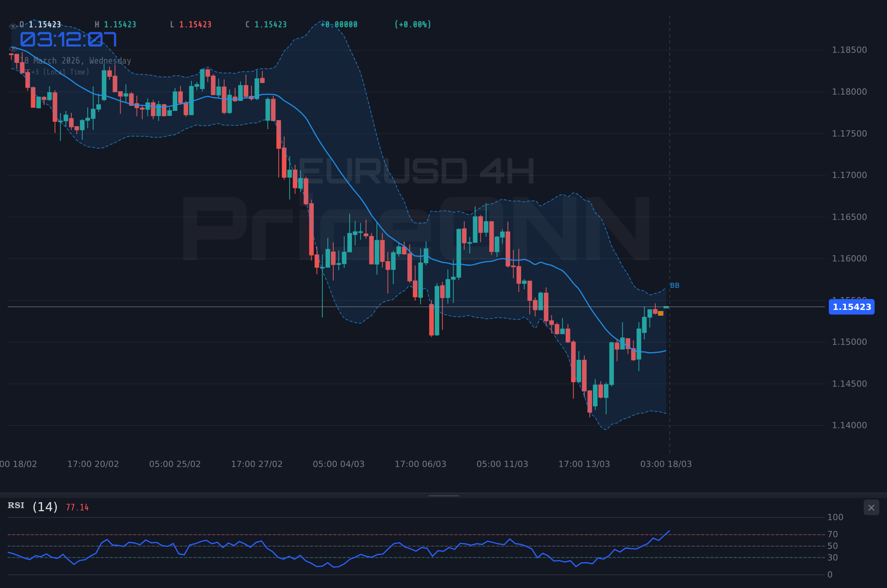Click the current price label 1.15423
Image resolution: width=887 pixels, height=588 pixels.
click(851, 307)
